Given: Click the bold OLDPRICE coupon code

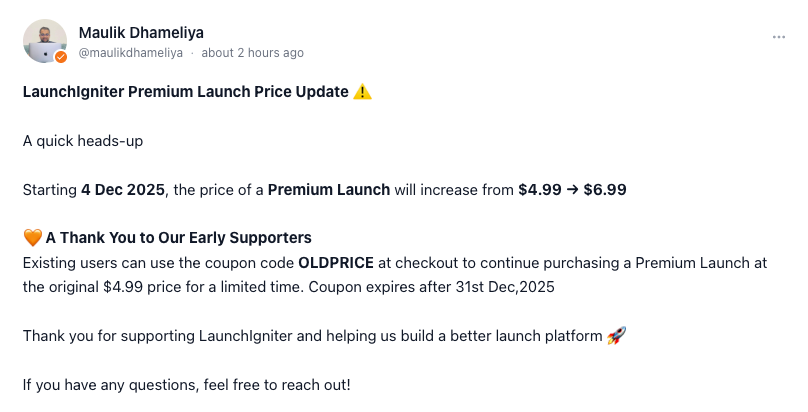Looking at the screenshot, I should 336,263.
